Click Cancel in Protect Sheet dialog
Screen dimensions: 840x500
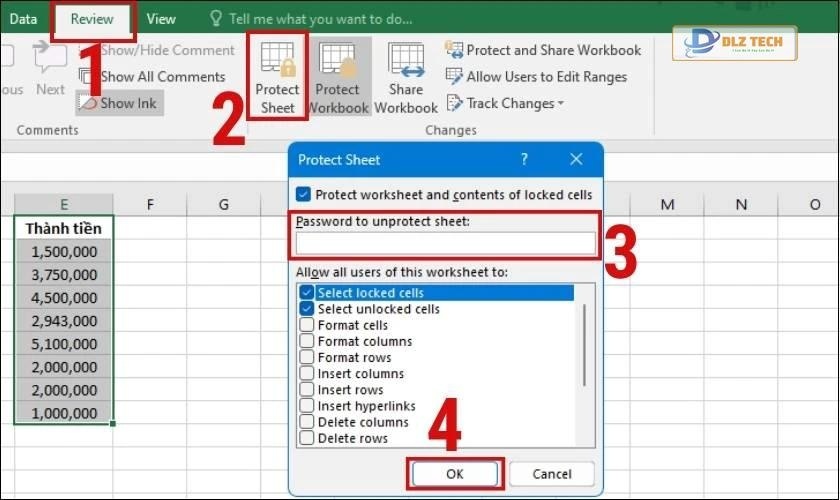(552, 474)
